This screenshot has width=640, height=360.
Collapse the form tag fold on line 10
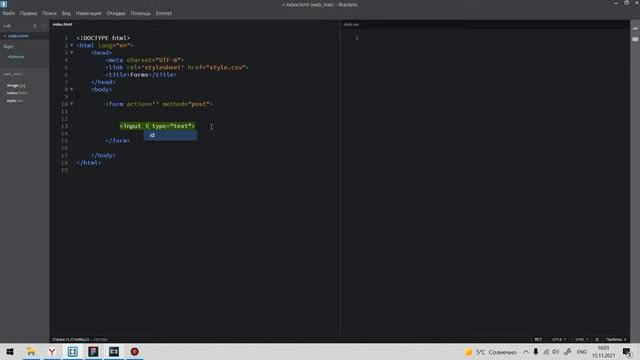pyautogui.click(x=72, y=104)
